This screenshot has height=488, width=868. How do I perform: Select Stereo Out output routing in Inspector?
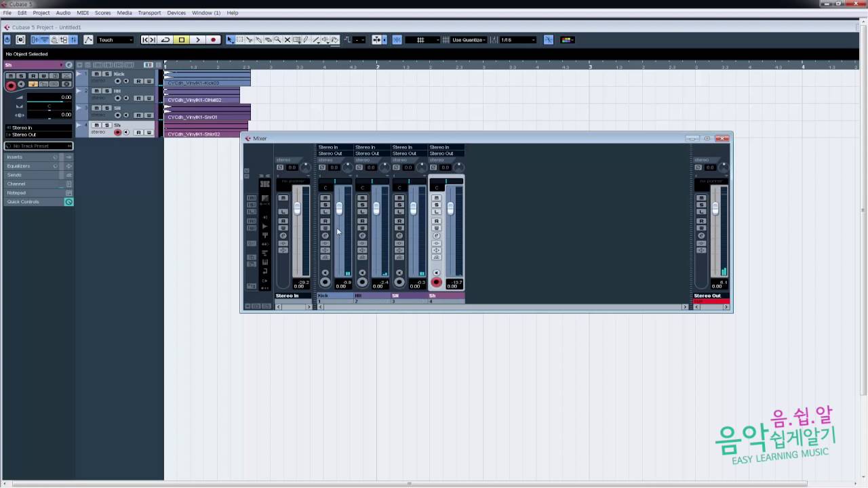click(x=39, y=134)
